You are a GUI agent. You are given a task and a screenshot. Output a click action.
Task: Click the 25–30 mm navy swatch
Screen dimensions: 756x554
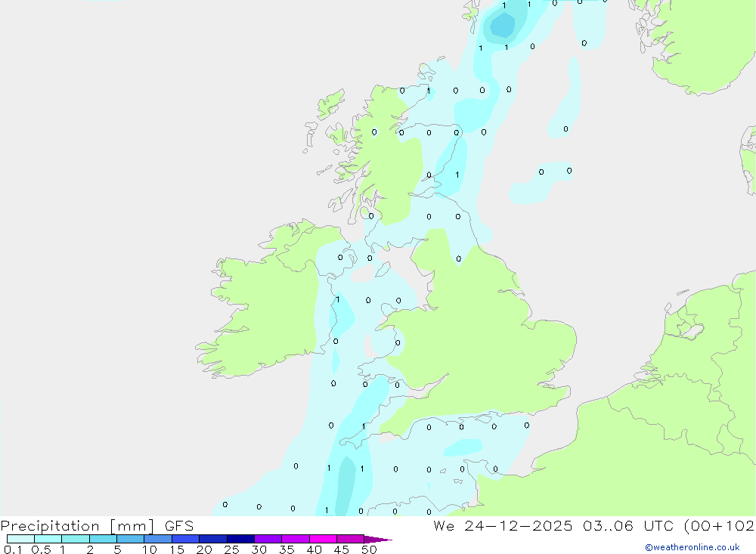(x=240, y=539)
